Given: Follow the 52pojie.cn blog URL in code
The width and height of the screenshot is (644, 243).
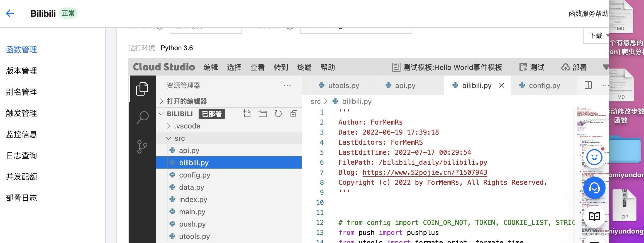Looking at the screenshot, I should click(x=425, y=172).
